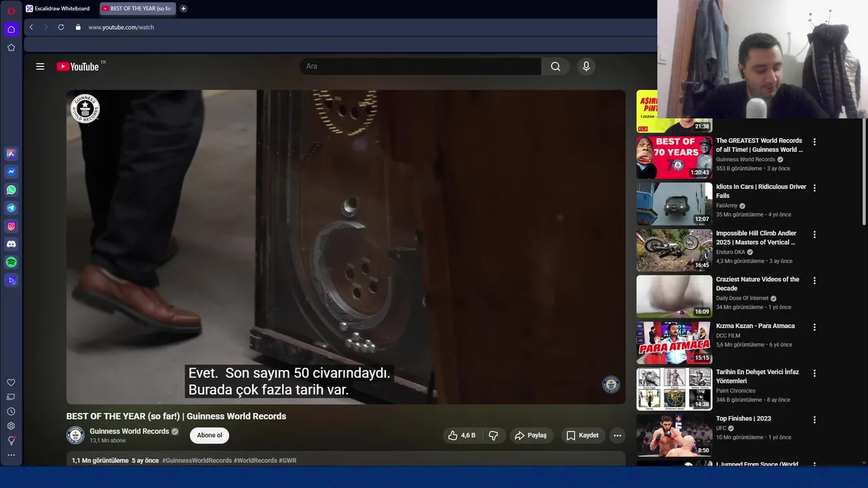Viewport: 868px width, 488px height.
Task: Switch to the Excalidraw Whiteboard tab
Action: (58, 9)
